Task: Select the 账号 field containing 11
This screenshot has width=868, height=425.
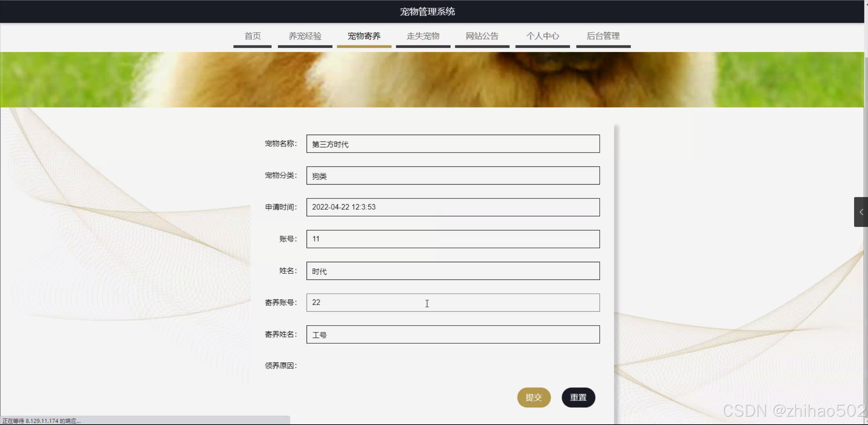Action: tap(452, 239)
